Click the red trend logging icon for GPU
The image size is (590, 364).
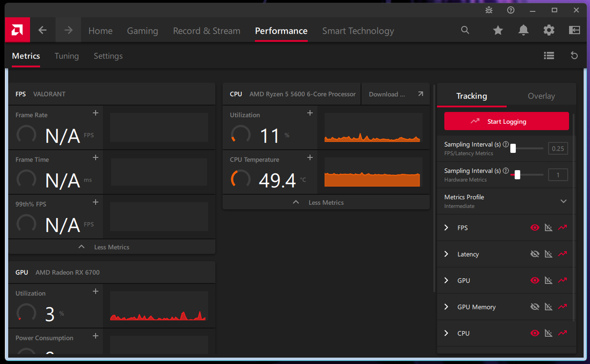(x=563, y=280)
